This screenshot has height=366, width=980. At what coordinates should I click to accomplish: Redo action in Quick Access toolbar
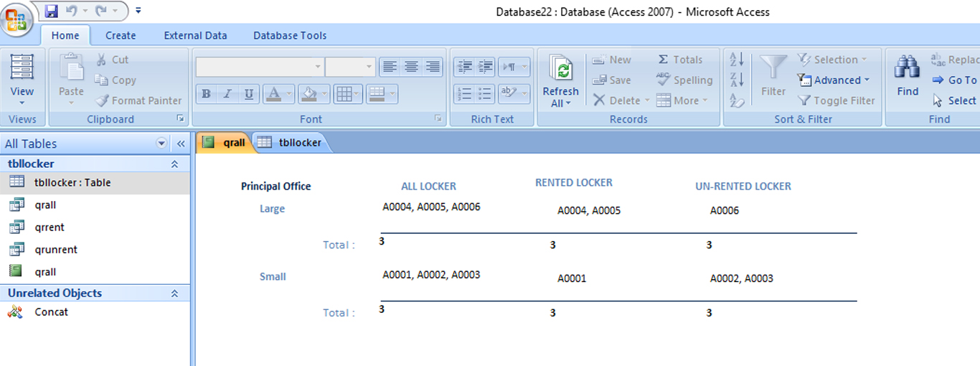[x=100, y=11]
